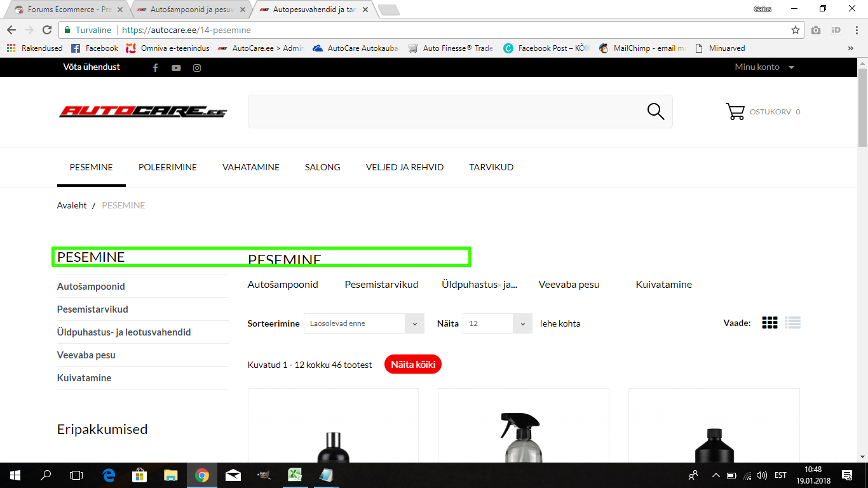Open the volume speaker tray icon
The width and height of the screenshot is (868, 488).
tap(761, 475)
